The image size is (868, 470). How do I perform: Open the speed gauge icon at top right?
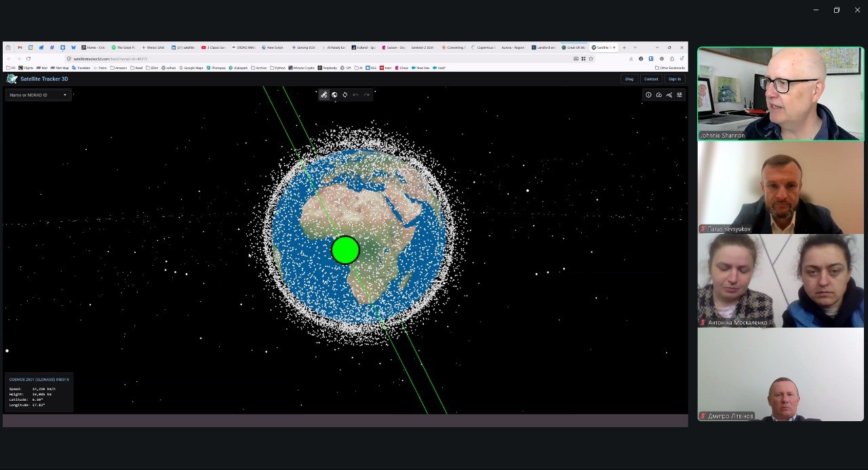(x=658, y=95)
